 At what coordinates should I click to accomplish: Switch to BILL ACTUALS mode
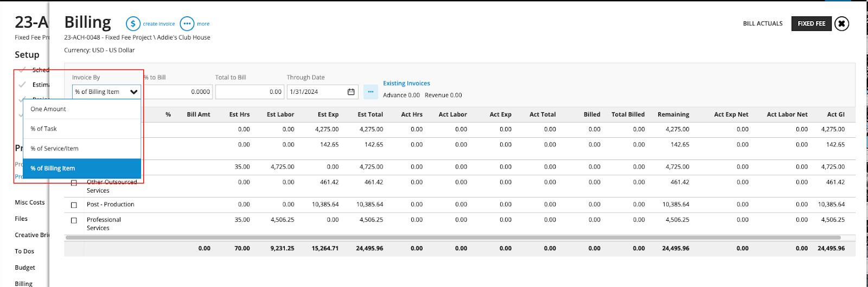pos(762,24)
